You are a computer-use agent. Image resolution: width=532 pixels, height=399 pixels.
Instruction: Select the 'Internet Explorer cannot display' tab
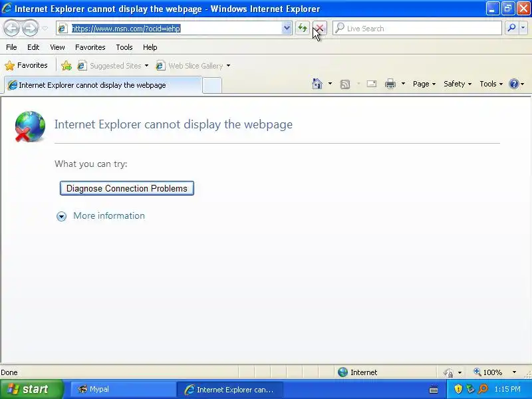coord(103,85)
